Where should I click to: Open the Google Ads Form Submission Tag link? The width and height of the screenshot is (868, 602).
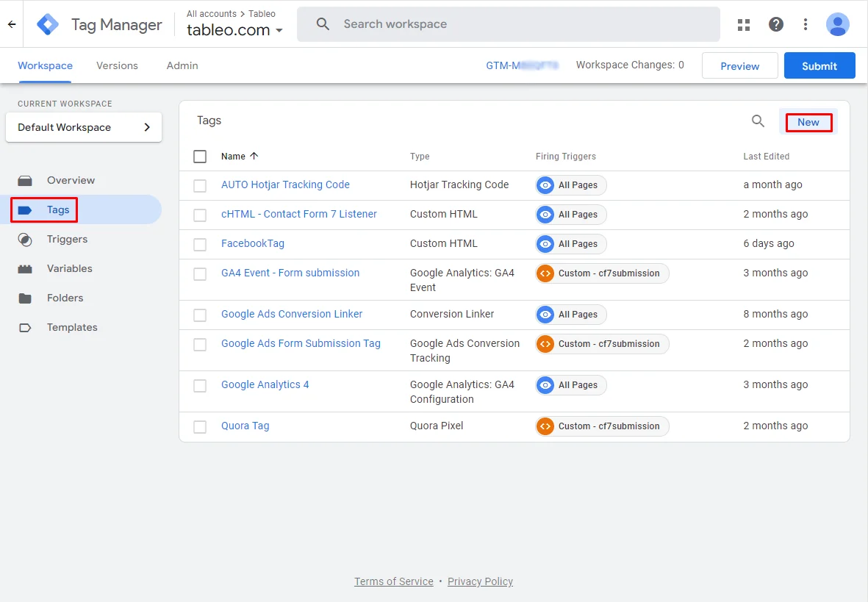301,343
